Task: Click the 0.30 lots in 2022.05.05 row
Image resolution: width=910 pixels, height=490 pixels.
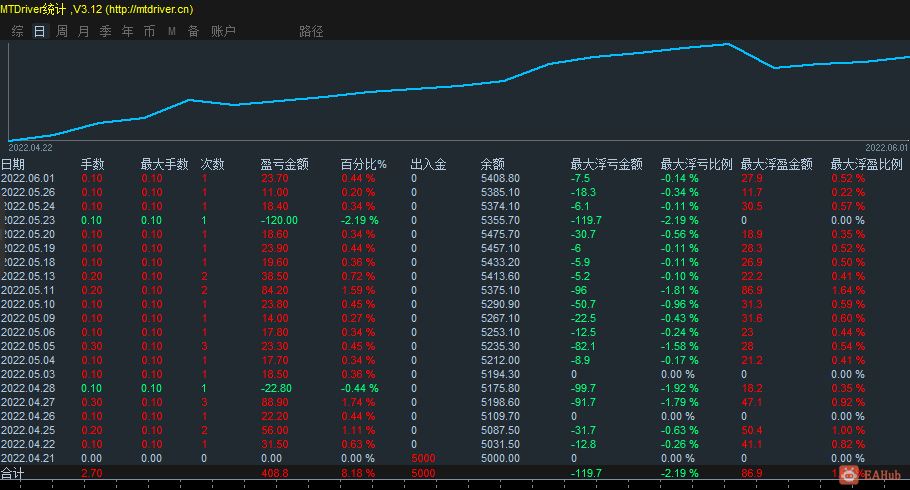Action: 92,346
